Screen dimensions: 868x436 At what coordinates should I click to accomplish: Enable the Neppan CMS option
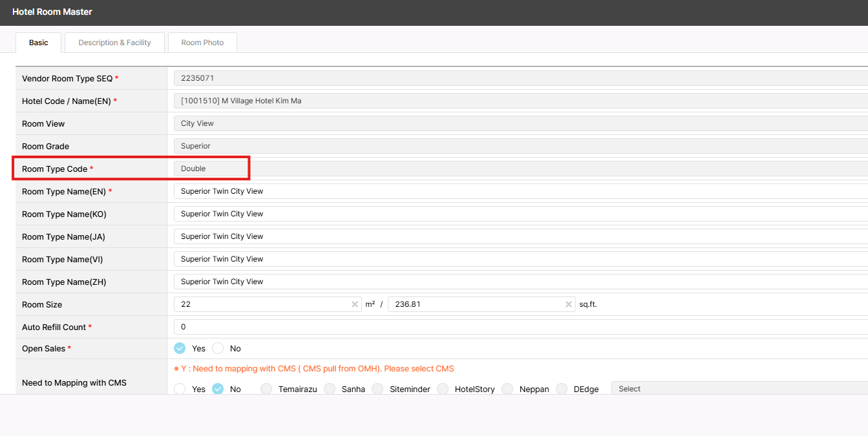[507, 389]
